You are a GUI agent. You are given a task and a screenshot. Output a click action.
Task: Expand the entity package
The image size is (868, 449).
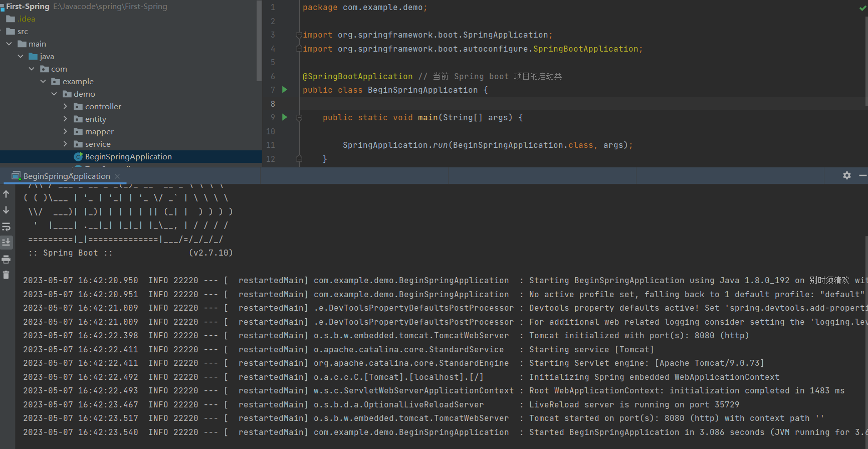click(x=65, y=119)
